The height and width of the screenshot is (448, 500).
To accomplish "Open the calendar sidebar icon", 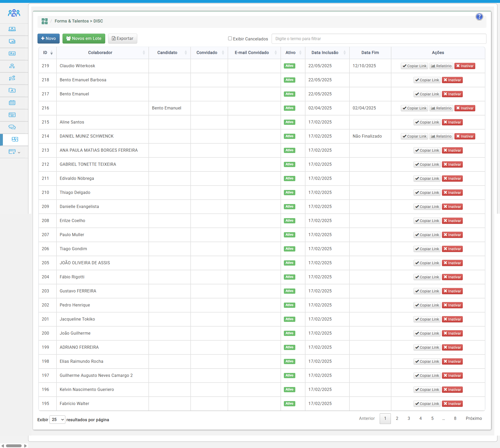I will click(12, 103).
